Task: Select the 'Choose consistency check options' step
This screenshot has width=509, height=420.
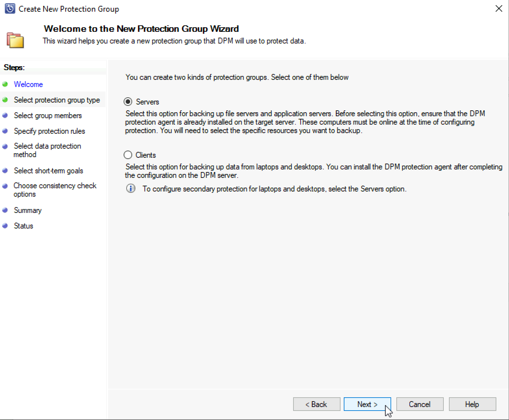Action: click(55, 190)
